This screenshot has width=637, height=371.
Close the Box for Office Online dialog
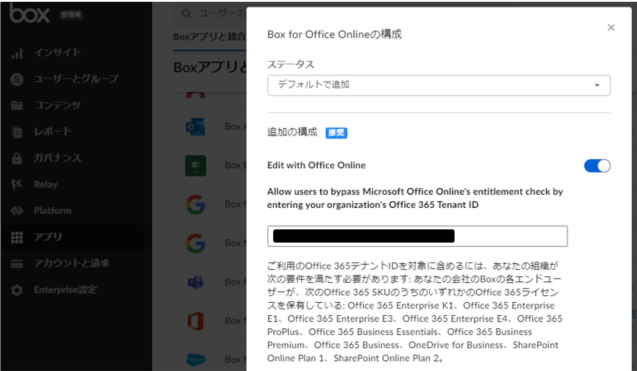point(611,27)
